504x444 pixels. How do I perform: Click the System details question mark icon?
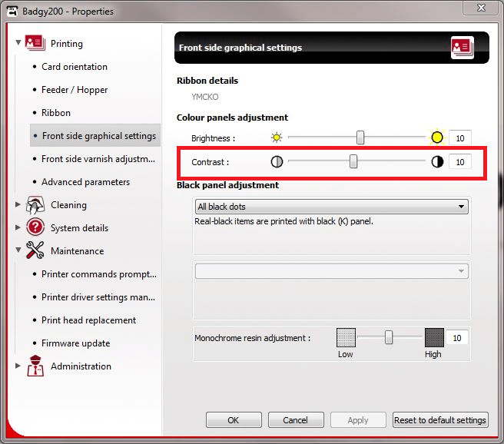(35, 227)
